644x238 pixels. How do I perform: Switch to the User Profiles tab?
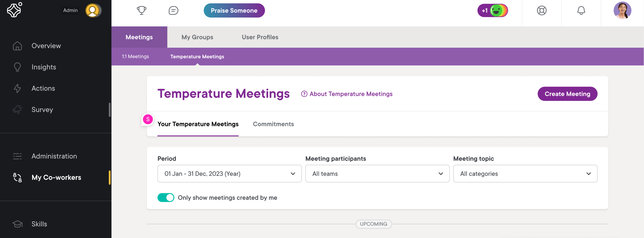(260, 37)
